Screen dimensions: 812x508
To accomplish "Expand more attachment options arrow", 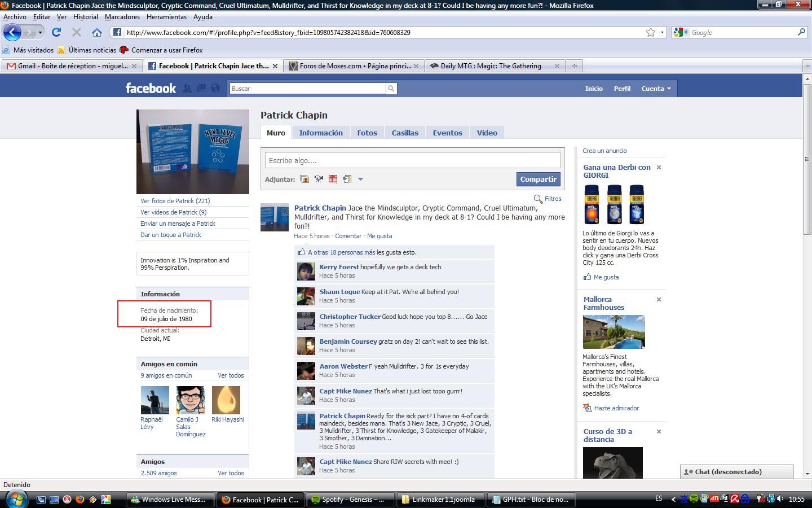I will [x=360, y=179].
